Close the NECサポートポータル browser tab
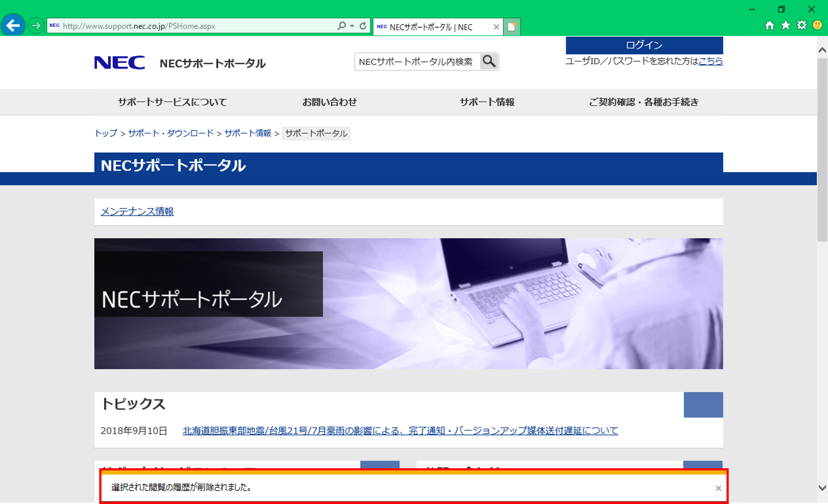The height and width of the screenshot is (504, 828). [496, 27]
